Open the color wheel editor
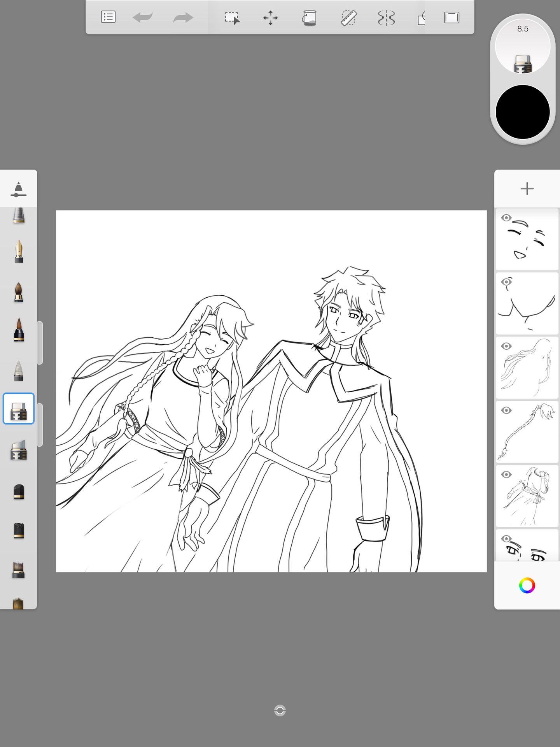Viewport: 560px width, 747px height. pyautogui.click(x=527, y=586)
